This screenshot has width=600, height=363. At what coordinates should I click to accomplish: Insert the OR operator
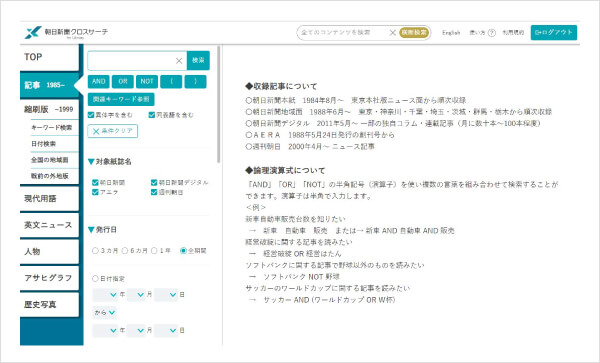click(123, 81)
